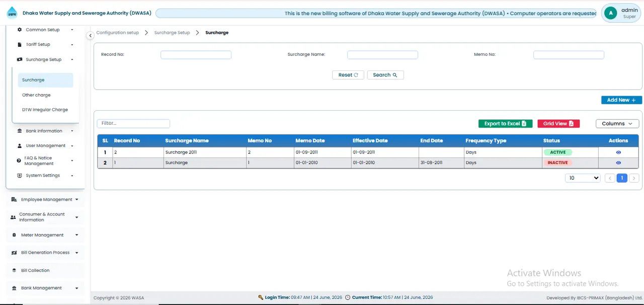Collapse the sidebar with the chevron button
Viewport: 644px width, 305px height.
click(90, 36)
